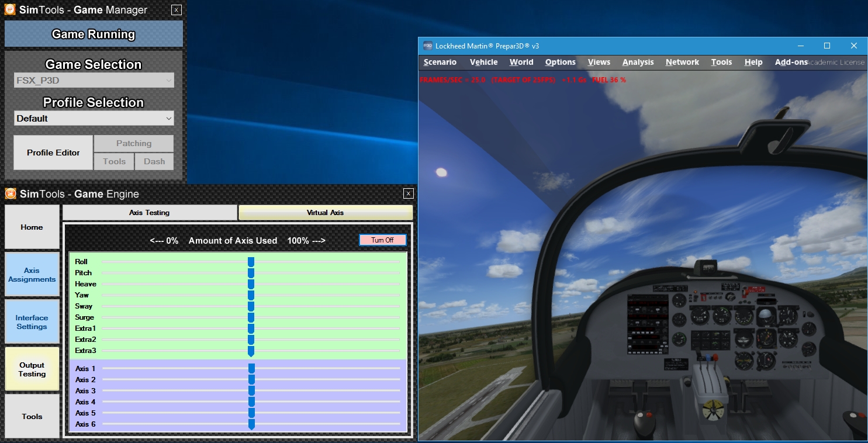Click the SimTools Game Engine logo icon

10,193
